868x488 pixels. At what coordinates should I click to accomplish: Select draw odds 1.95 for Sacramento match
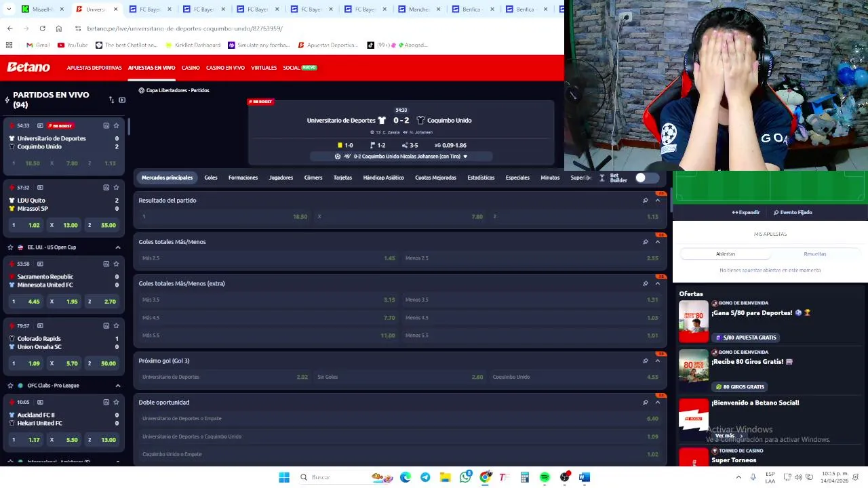[x=62, y=302]
